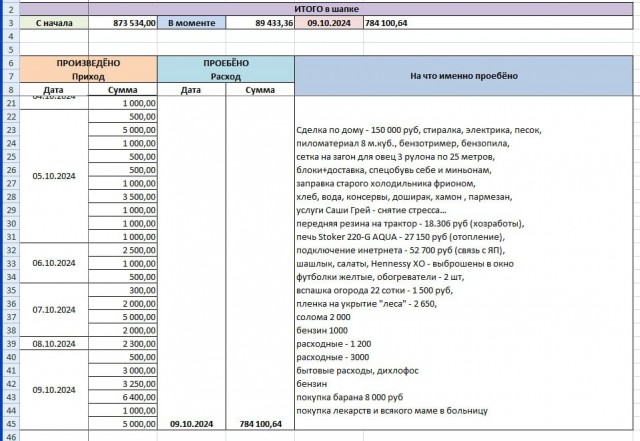Image resolution: width=640 pixels, height=441 pixels.
Task: Click the 'Сделка по дому - 150 000 руб' line
Action: coord(419,130)
